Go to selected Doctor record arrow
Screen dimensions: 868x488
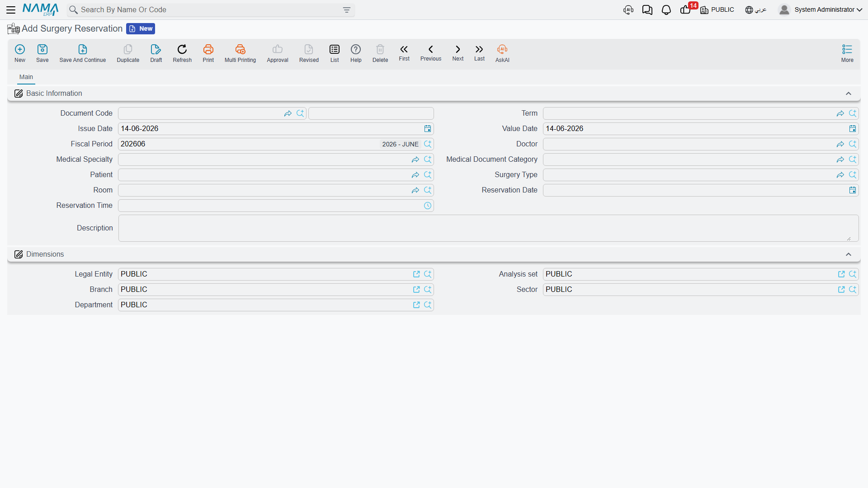(x=840, y=144)
